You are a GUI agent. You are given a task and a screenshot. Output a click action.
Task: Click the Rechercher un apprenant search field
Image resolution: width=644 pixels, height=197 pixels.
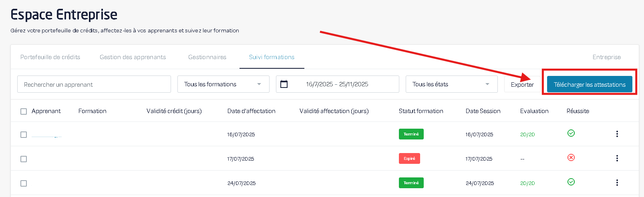(94, 84)
